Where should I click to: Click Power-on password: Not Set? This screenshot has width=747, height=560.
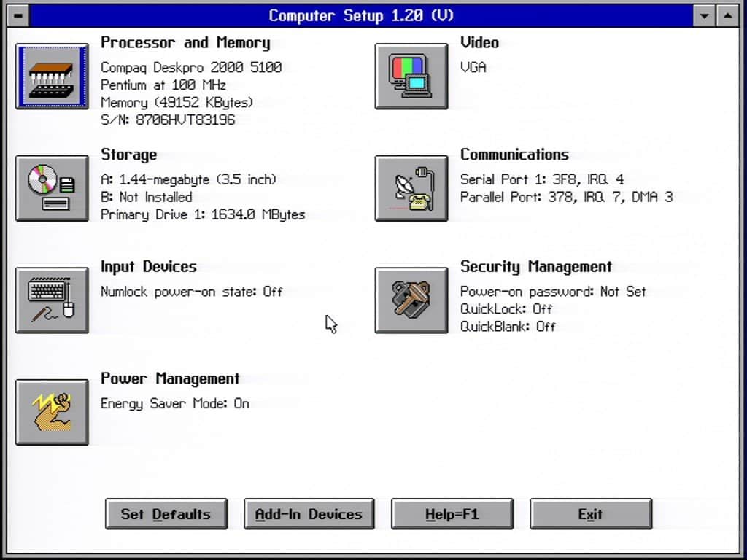[x=553, y=292]
